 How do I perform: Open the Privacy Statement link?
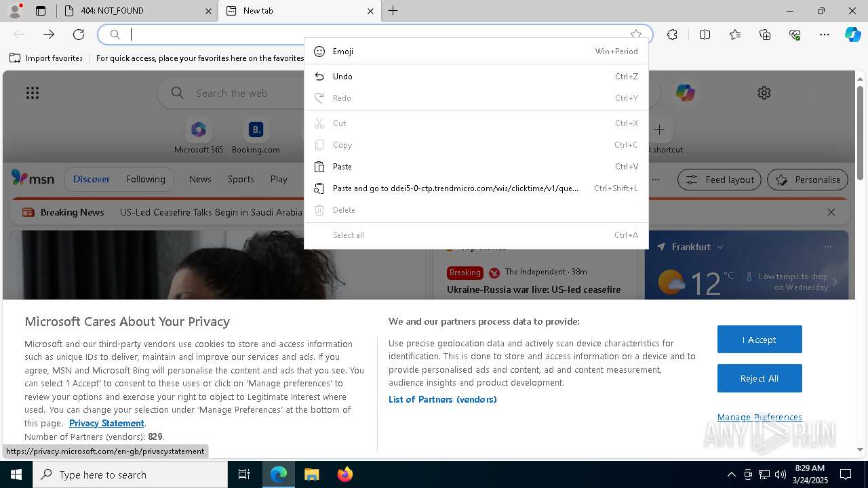coord(106,423)
